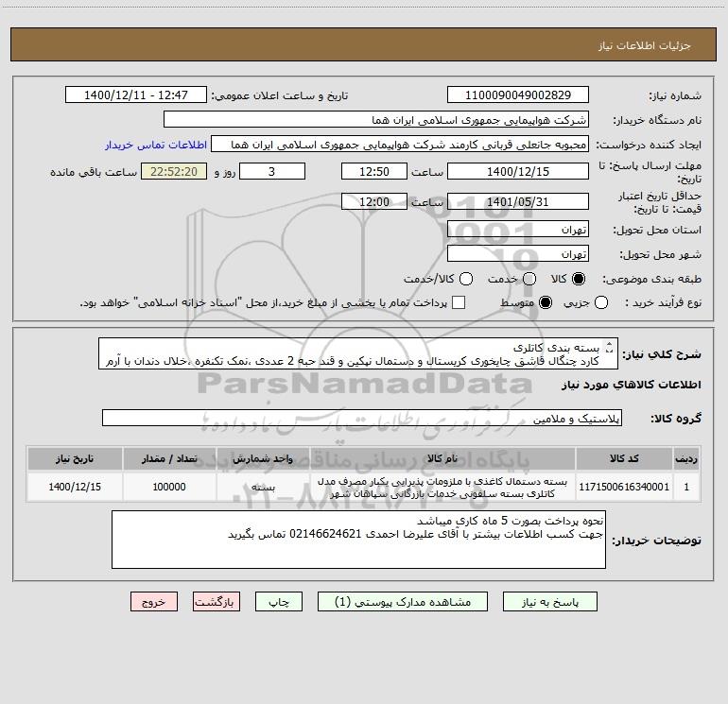Click the remaining time 22:52:20 field
The width and height of the screenshot is (728, 704).
174,171
